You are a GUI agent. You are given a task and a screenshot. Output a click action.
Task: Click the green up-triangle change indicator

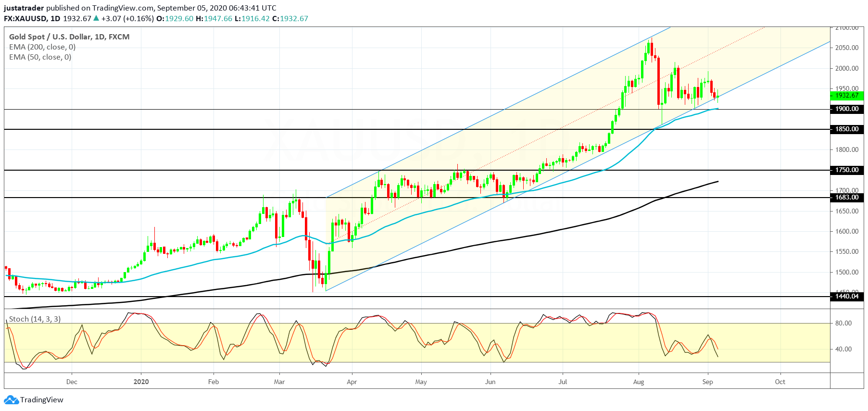click(x=96, y=18)
